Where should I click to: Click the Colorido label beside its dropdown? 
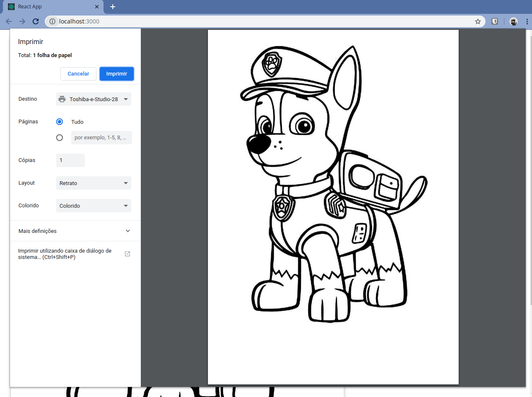pos(29,206)
